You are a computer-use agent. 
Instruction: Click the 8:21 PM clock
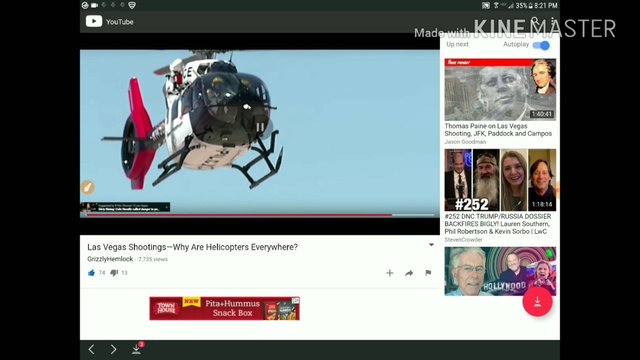pyautogui.click(x=546, y=5)
